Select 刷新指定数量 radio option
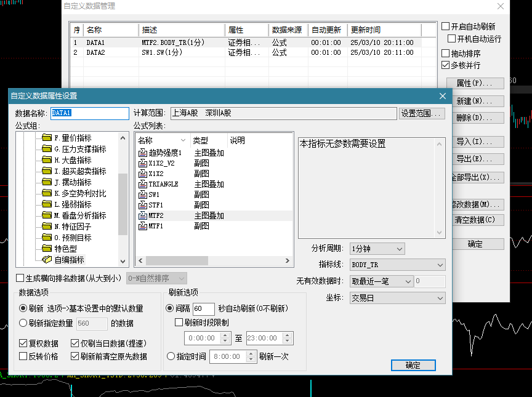Image resolution: width=532 pixels, height=397 pixels. [x=23, y=323]
